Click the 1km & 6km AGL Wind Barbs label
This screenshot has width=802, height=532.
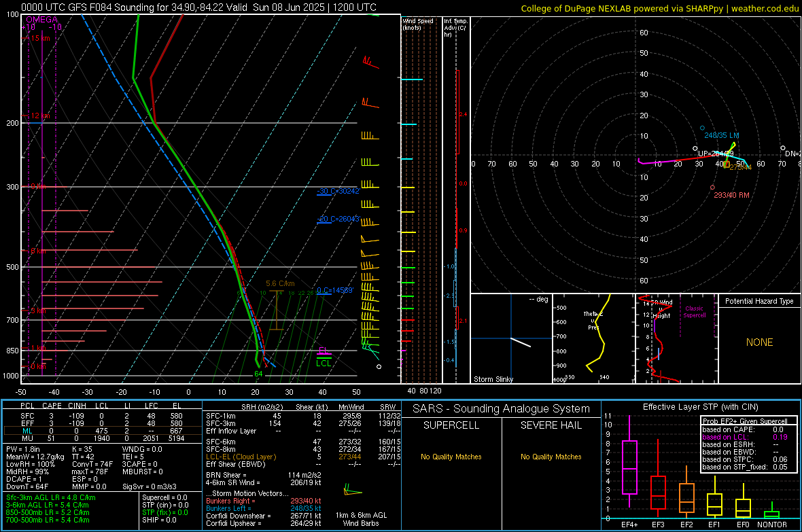click(x=361, y=519)
